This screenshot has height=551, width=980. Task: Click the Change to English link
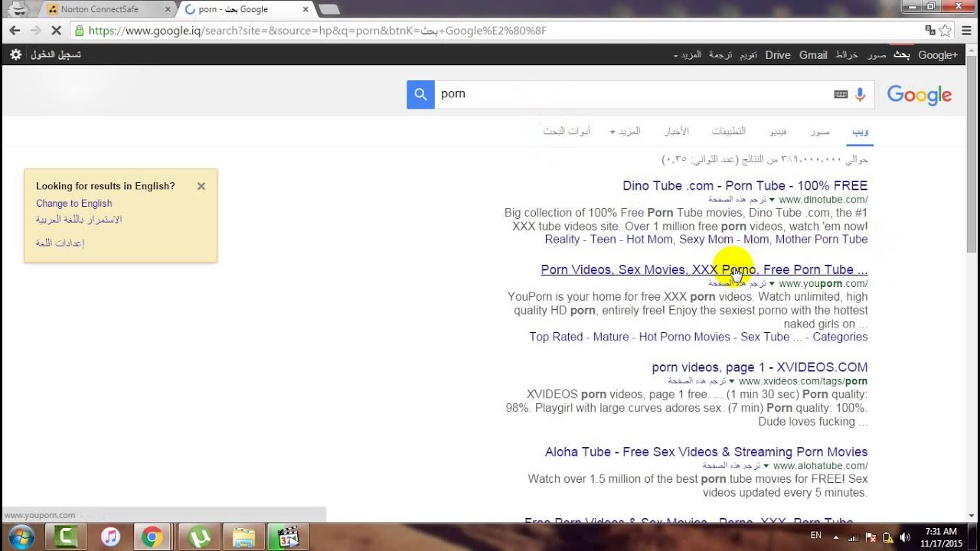[73, 204]
